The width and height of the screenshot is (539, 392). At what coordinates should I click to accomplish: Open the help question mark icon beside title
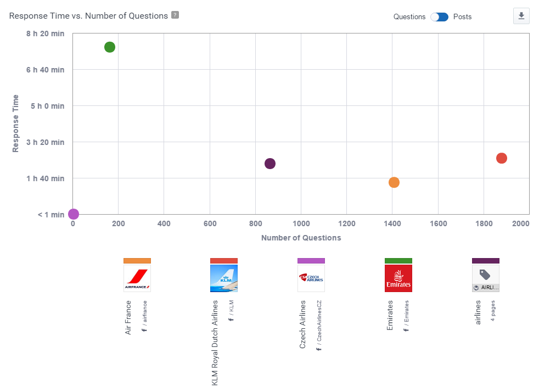(x=175, y=15)
